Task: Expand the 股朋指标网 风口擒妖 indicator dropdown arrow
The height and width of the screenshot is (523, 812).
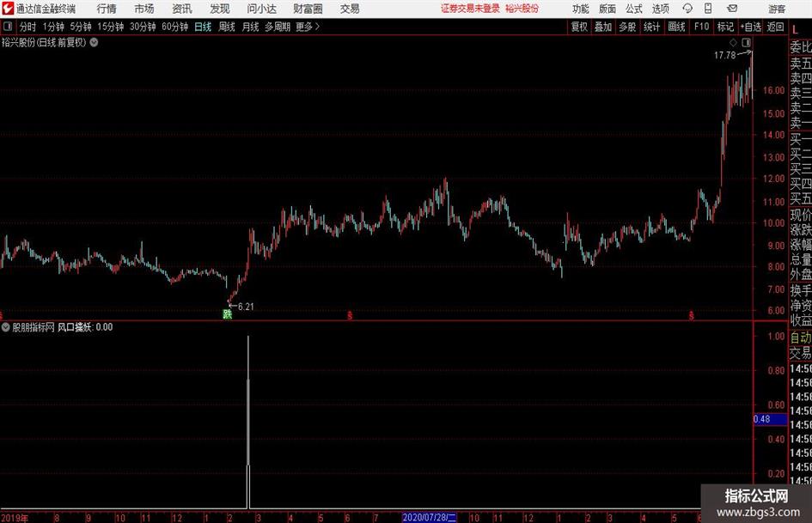Action: point(6,326)
